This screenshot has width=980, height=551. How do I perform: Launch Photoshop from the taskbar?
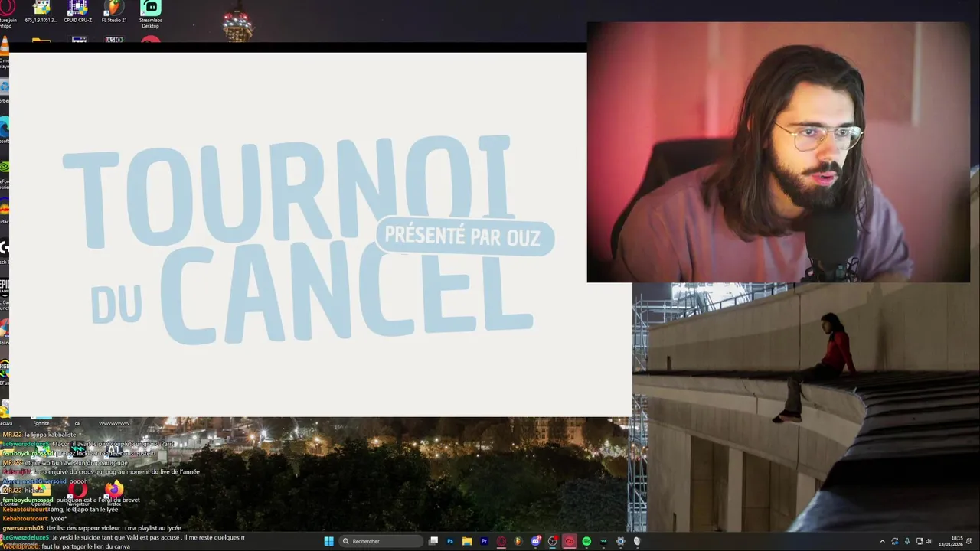450,541
